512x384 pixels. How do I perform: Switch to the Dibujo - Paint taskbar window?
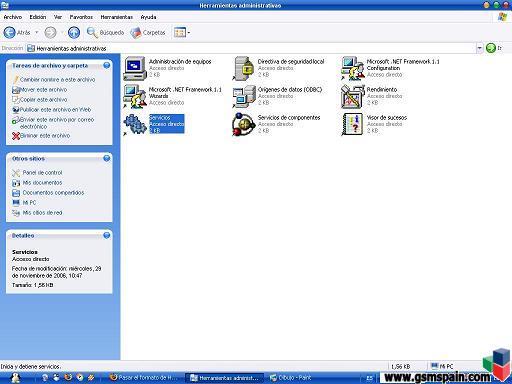291,378
